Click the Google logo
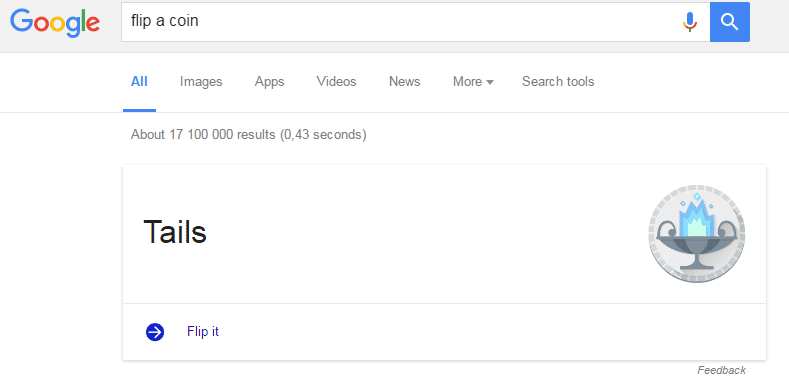Viewport: 789px width, 389px height. point(55,23)
